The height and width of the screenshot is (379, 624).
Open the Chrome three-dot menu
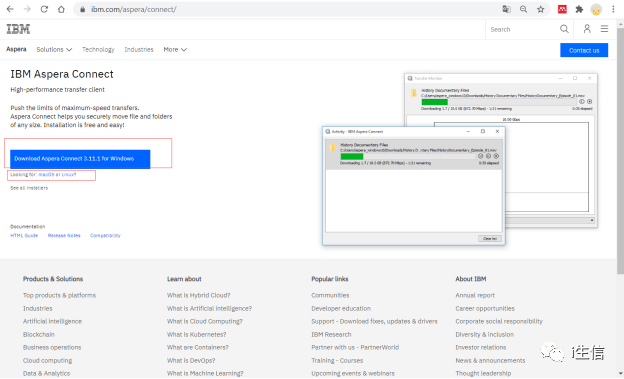[613, 9]
